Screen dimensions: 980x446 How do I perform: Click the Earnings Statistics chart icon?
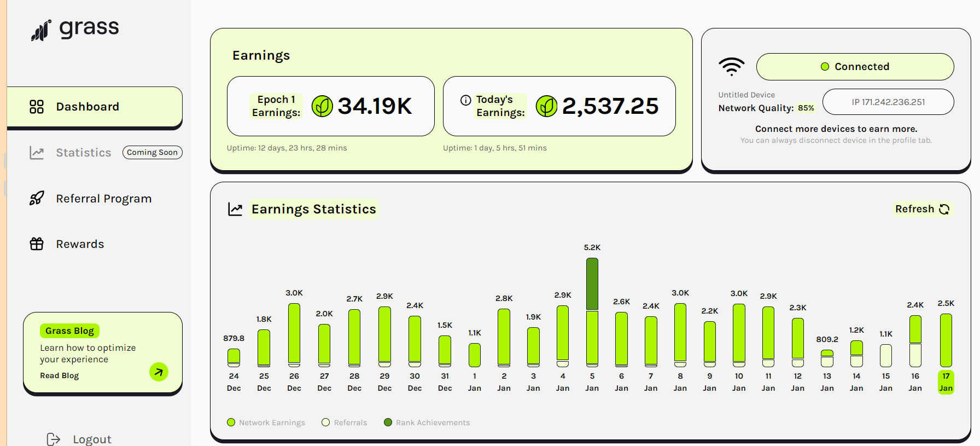point(235,209)
